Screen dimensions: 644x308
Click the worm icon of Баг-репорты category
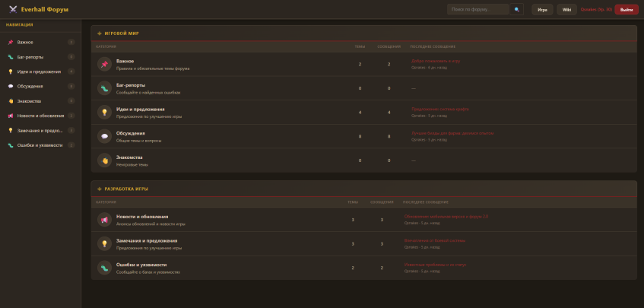click(x=105, y=88)
